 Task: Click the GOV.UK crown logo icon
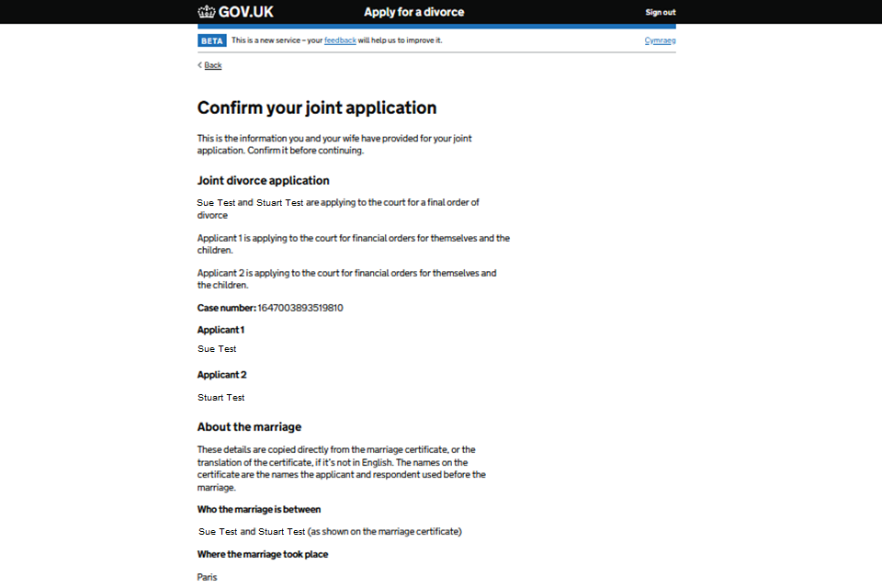pyautogui.click(x=206, y=12)
